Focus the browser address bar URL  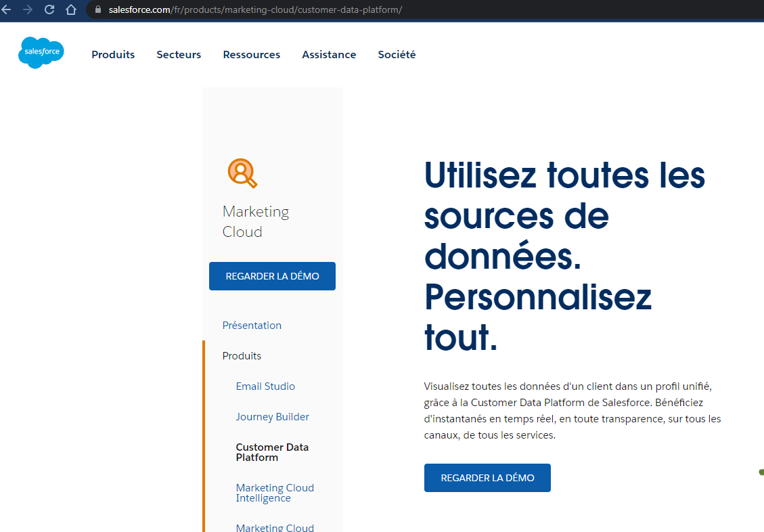(255, 9)
